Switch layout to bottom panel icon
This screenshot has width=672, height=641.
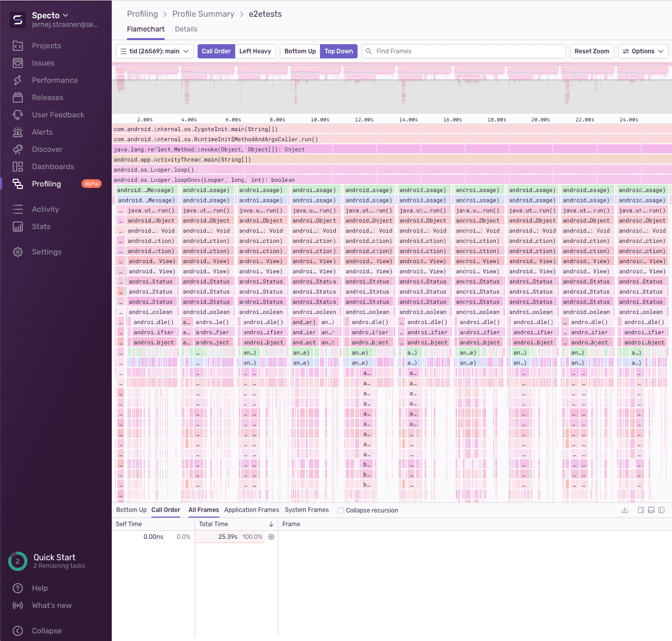(651, 510)
